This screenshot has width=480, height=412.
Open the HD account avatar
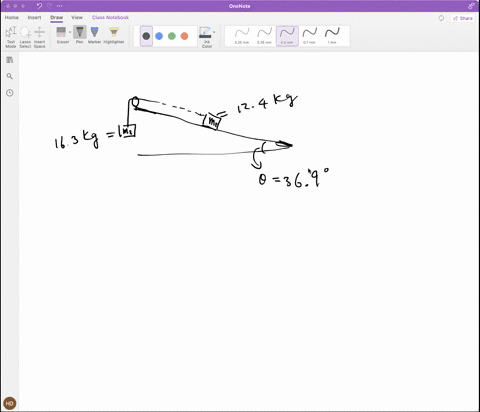point(10,403)
